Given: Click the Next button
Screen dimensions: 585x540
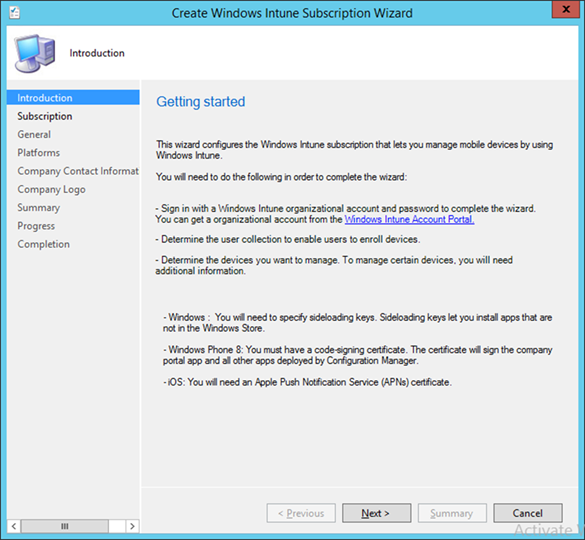Looking at the screenshot, I should (376, 513).
